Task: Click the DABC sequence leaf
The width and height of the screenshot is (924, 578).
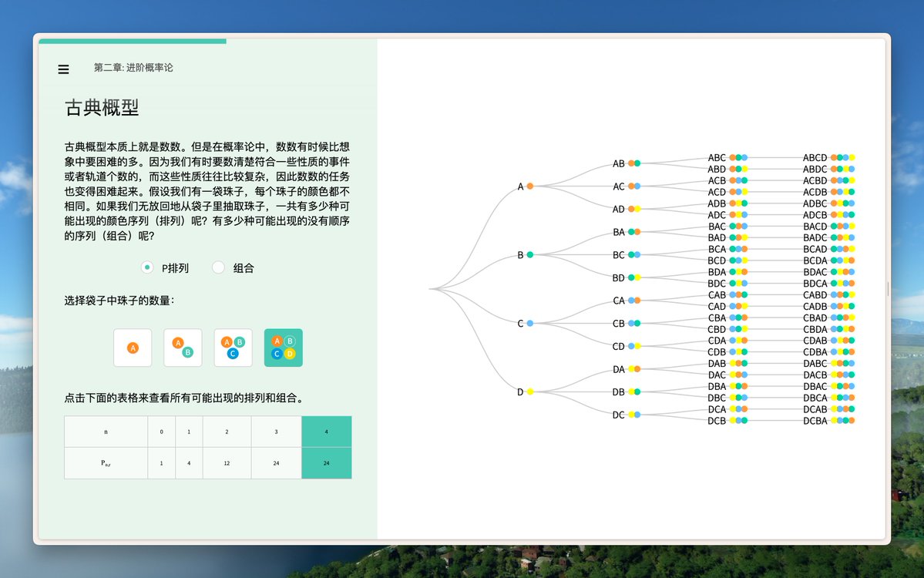Action: click(828, 364)
